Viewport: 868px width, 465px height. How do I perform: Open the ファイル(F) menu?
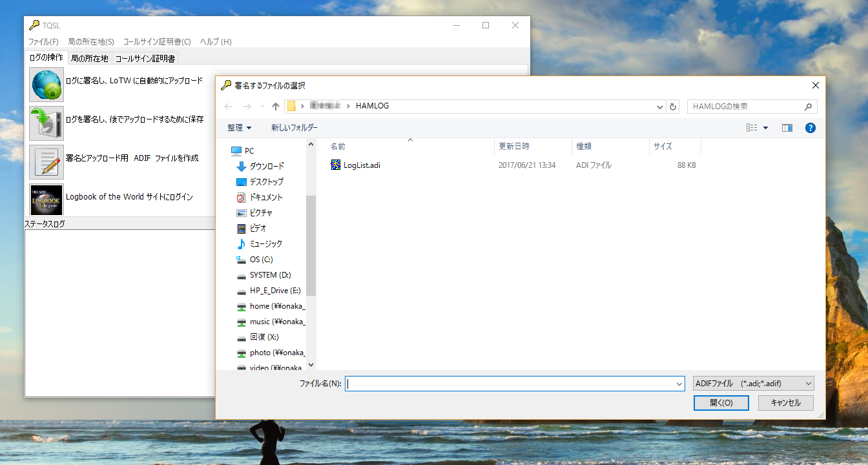click(43, 41)
